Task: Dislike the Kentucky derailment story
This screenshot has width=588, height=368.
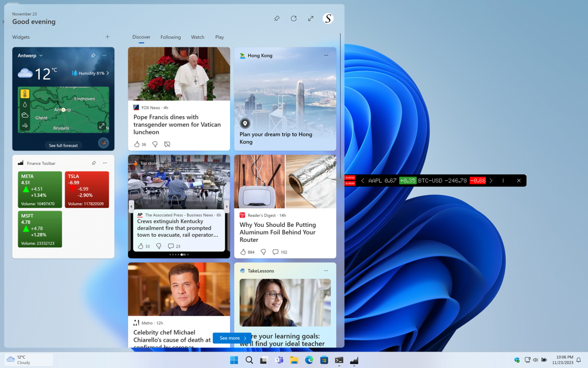Action: [x=159, y=246]
